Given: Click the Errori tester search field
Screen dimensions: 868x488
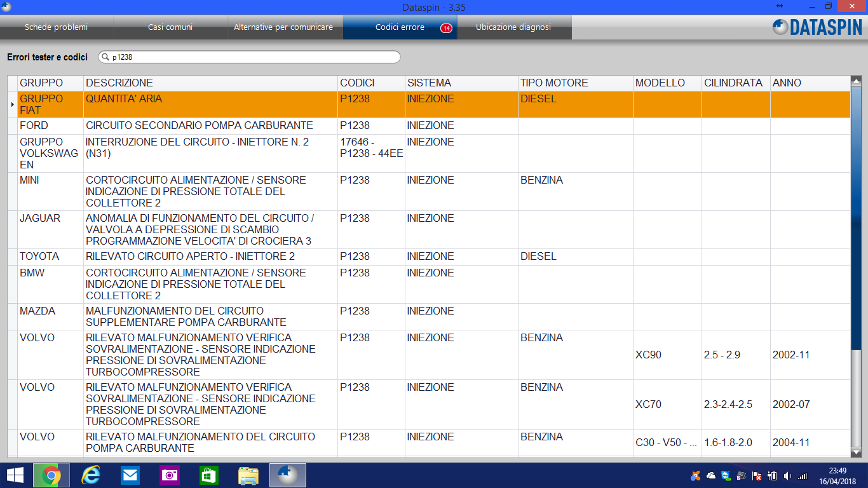Looking at the screenshot, I should click(x=250, y=57).
